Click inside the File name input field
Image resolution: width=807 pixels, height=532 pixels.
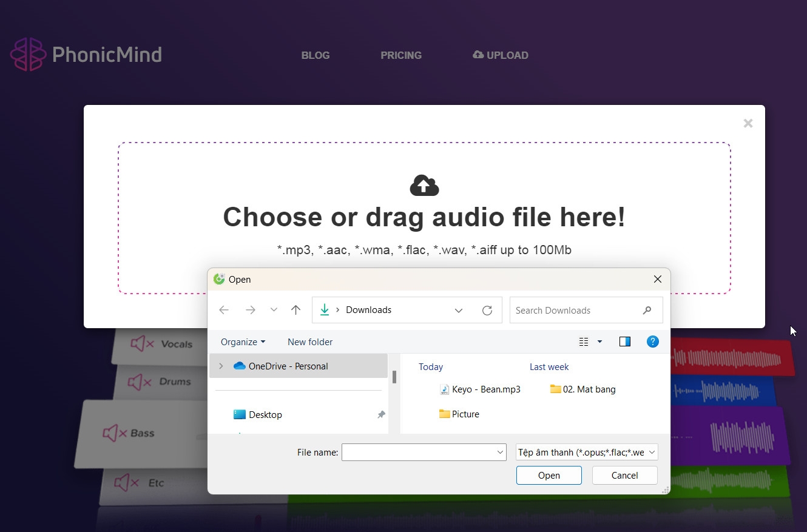(424, 452)
